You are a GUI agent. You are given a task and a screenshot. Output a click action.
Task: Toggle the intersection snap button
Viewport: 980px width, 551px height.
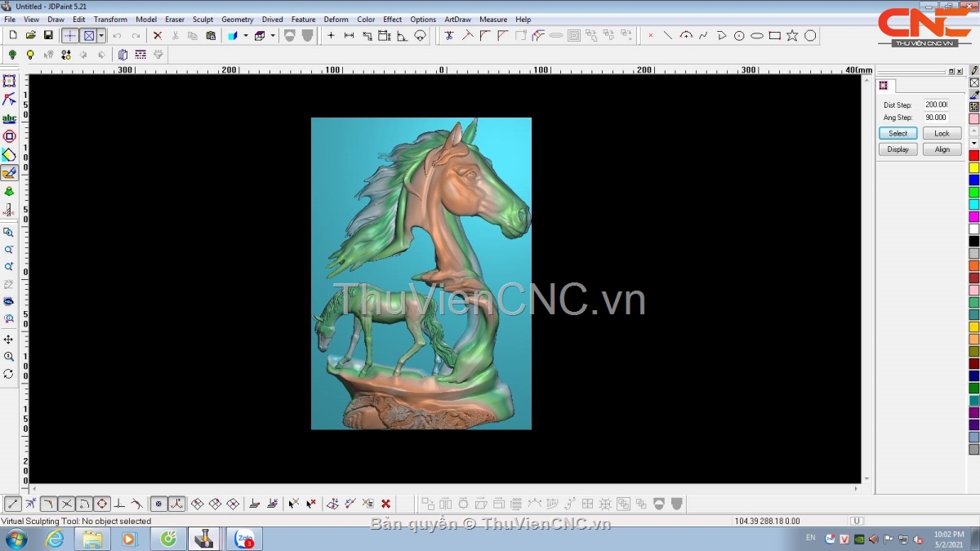(x=67, y=504)
